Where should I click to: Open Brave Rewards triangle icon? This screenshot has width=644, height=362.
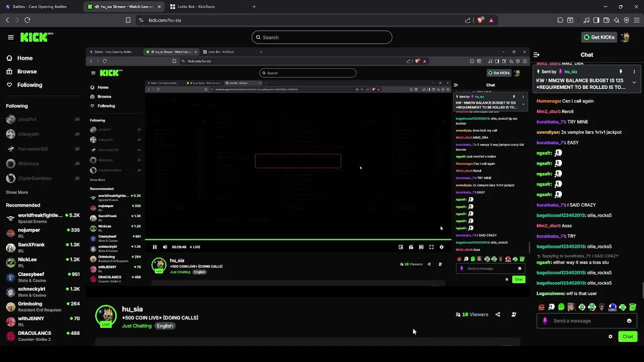[x=491, y=20]
